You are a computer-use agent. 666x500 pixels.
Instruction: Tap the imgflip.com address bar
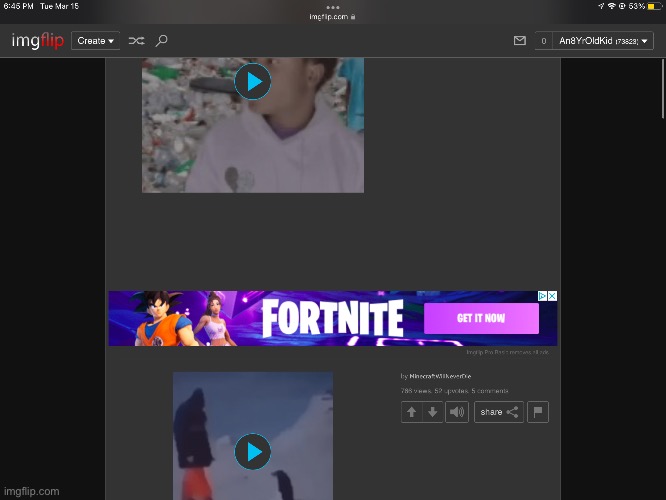coord(333,17)
